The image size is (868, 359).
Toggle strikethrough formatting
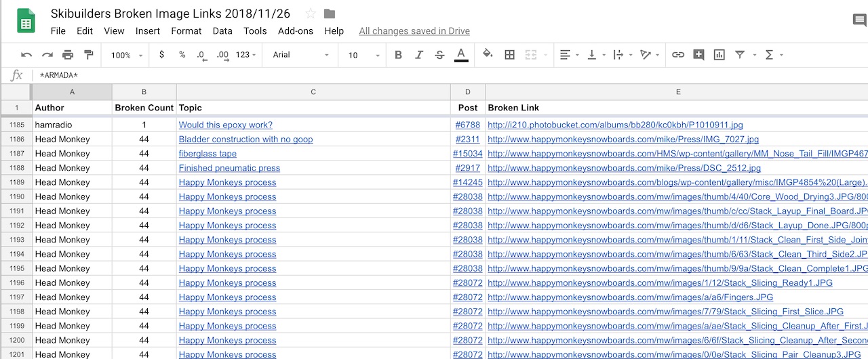click(439, 55)
